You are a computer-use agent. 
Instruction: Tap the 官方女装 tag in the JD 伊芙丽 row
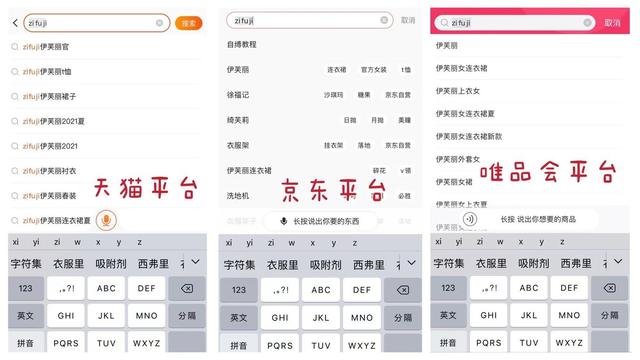[373, 70]
